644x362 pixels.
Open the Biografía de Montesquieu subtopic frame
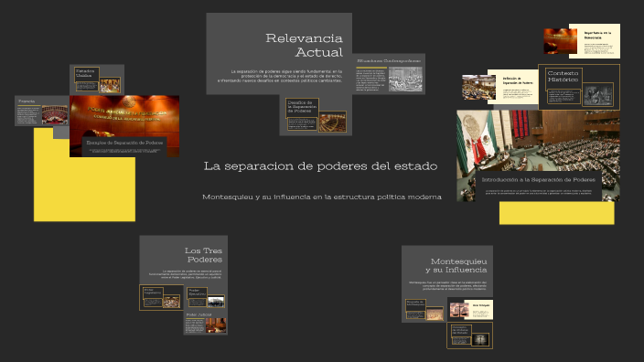[x=424, y=310]
